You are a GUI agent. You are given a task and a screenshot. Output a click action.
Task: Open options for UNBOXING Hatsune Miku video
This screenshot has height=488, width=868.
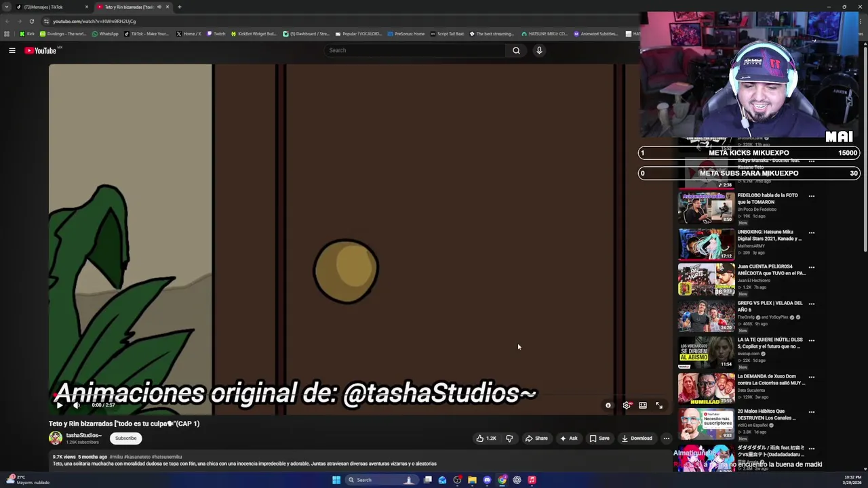(x=811, y=232)
